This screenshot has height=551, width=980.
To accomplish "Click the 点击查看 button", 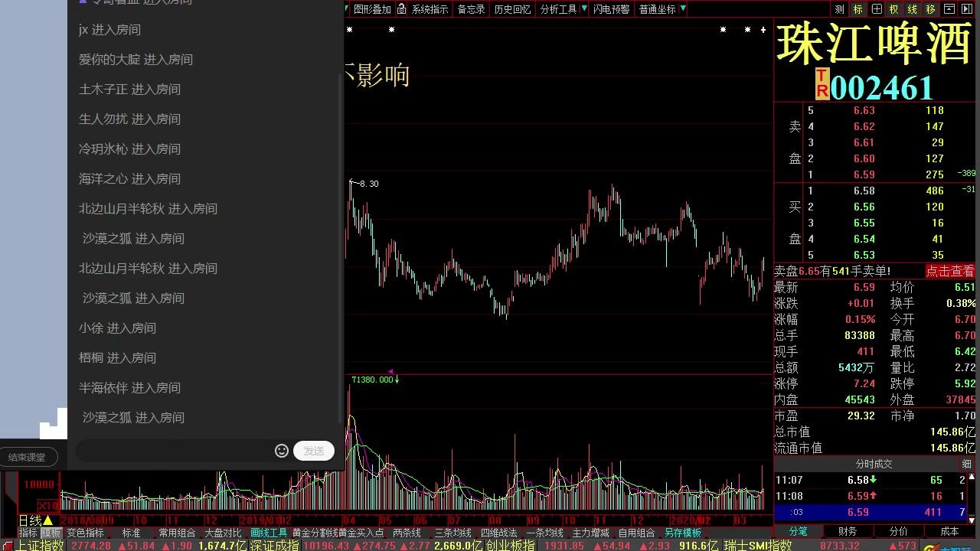I will click(x=950, y=271).
